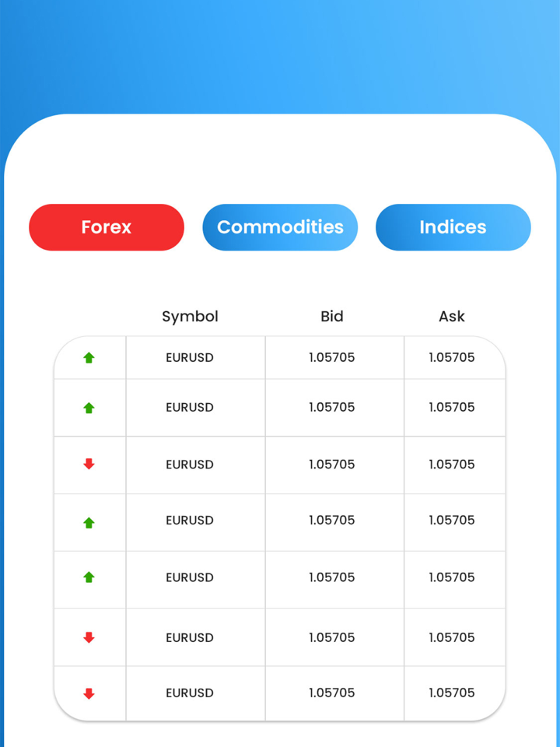Click the Ask column header
The height and width of the screenshot is (747, 560).
click(451, 317)
